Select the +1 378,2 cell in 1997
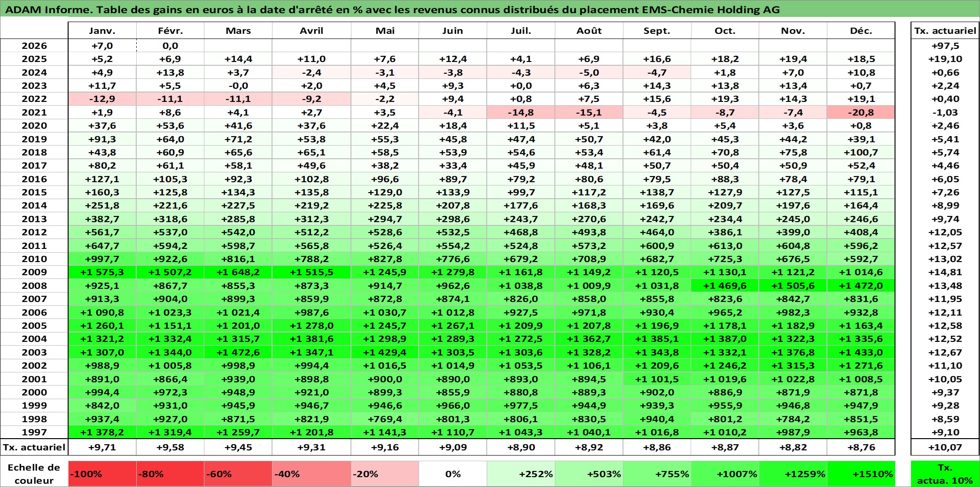Screen dimensions: 980x487 coord(102,432)
